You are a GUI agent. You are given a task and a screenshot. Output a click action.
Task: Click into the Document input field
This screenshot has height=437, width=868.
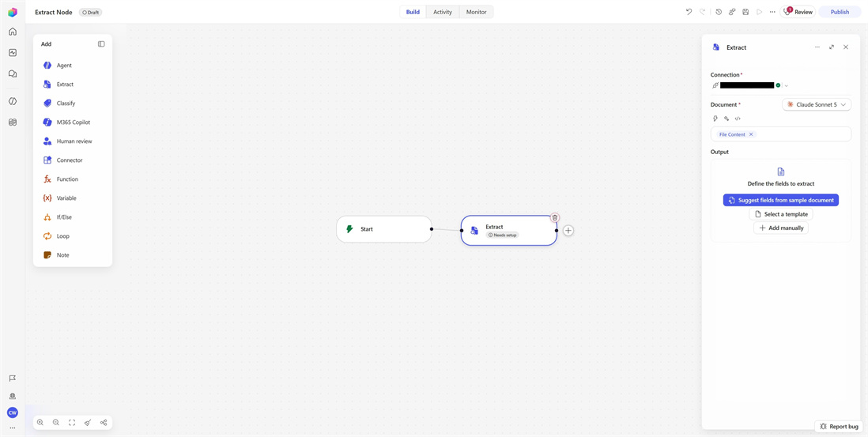pyautogui.click(x=781, y=134)
